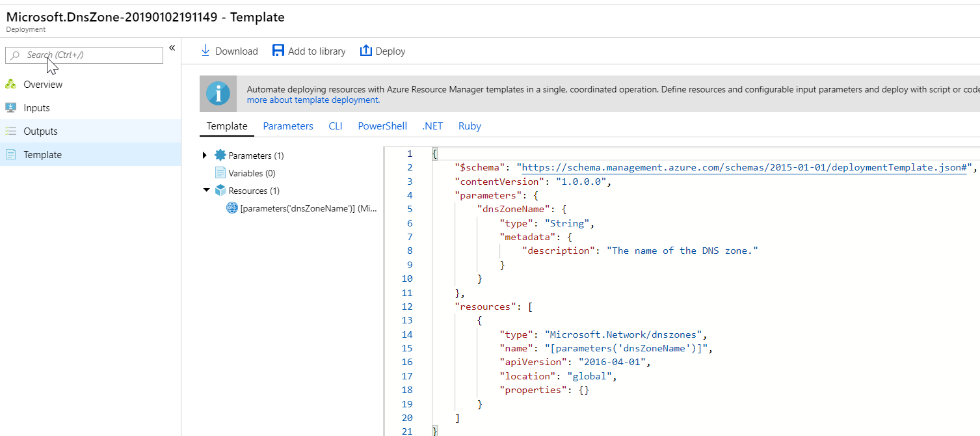Switch to the Parameters tab
Screen dimensions: 980x436
[x=288, y=126]
